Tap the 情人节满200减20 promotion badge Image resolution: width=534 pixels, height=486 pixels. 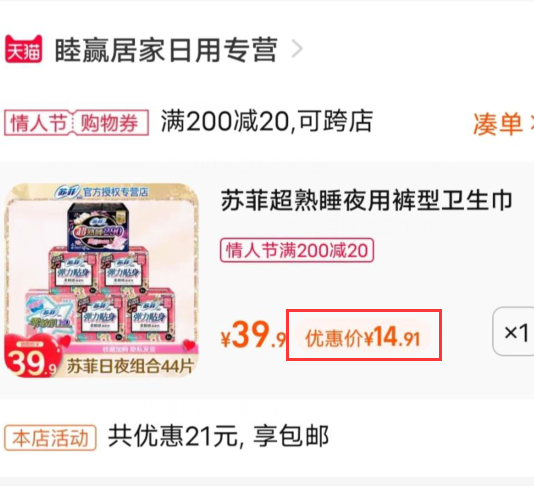pos(297,250)
